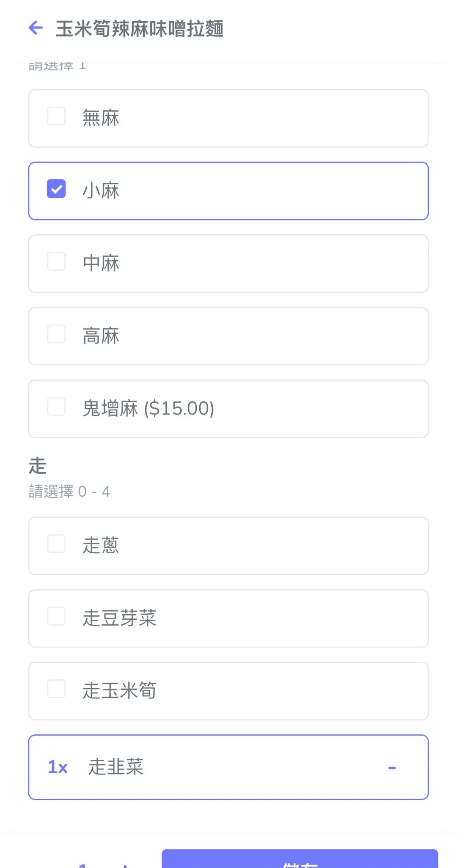457x868 pixels.
Task: Check the 無麻 checkbox
Action: click(56, 116)
